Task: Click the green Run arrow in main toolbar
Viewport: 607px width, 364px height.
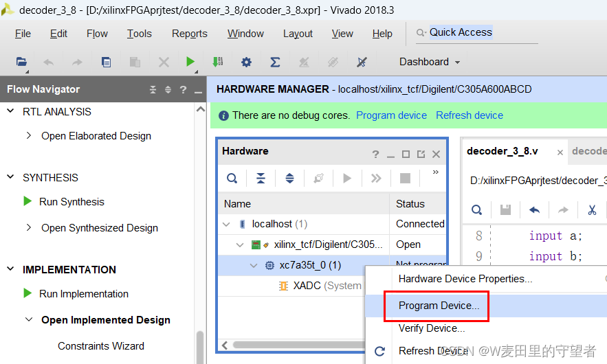Action: (x=190, y=62)
